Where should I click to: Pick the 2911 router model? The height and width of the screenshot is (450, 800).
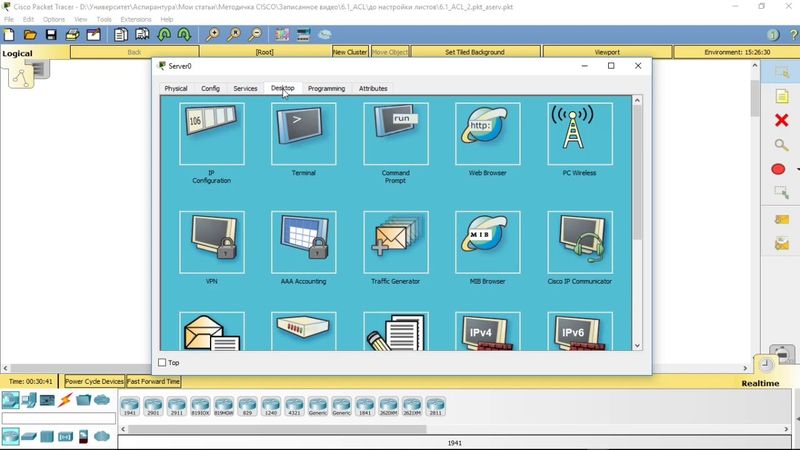(x=177, y=406)
